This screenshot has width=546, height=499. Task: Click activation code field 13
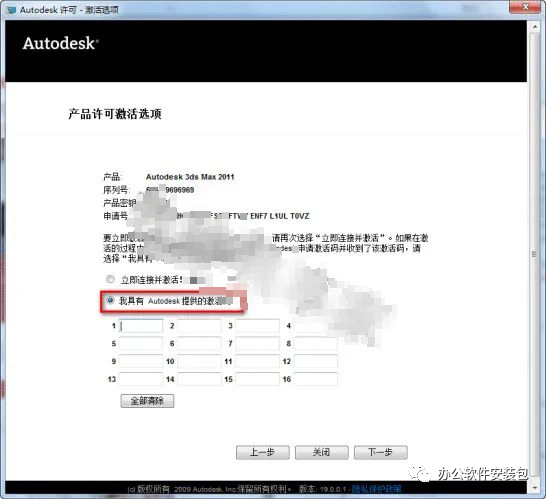pyautogui.click(x=141, y=379)
